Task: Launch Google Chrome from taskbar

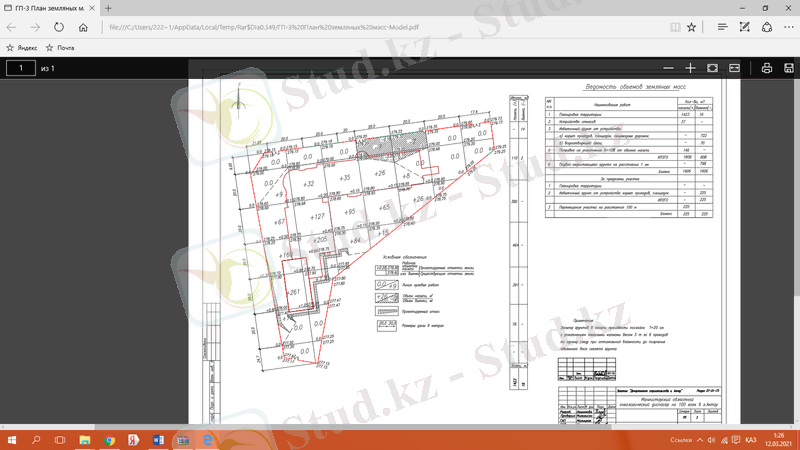Action: pyautogui.click(x=109, y=440)
